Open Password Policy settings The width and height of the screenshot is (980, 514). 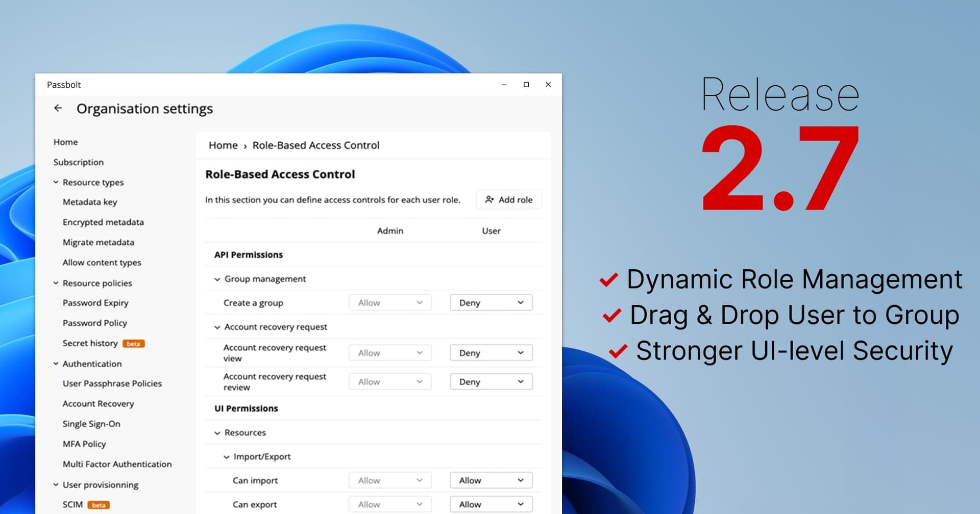(95, 323)
